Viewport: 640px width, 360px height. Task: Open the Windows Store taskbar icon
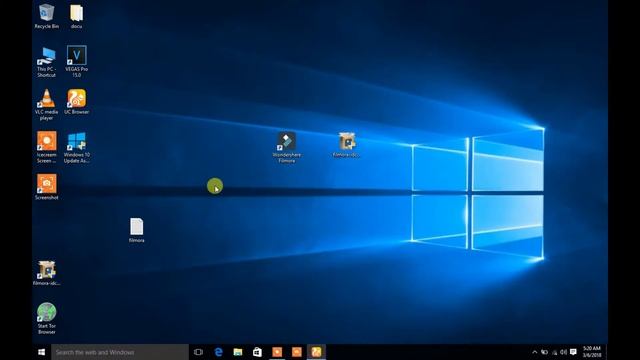tap(257, 352)
